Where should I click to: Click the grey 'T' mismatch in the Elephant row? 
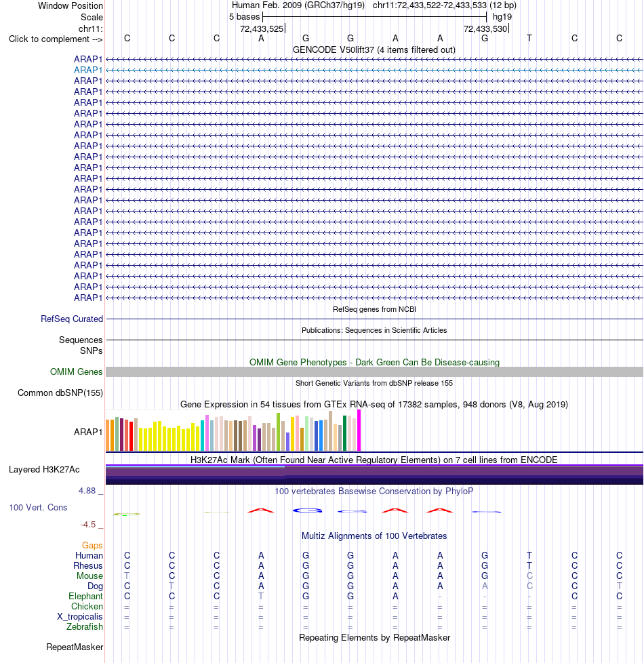pos(261,596)
